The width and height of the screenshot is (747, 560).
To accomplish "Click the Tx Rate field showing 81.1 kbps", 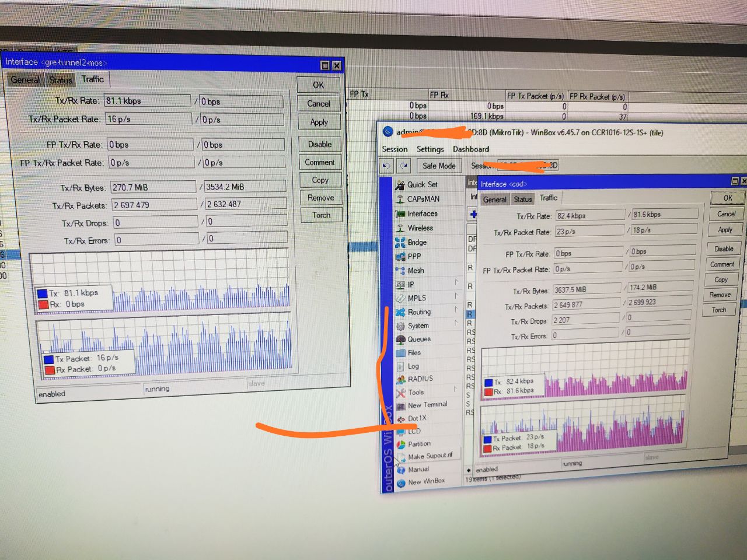I will [147, 101].
